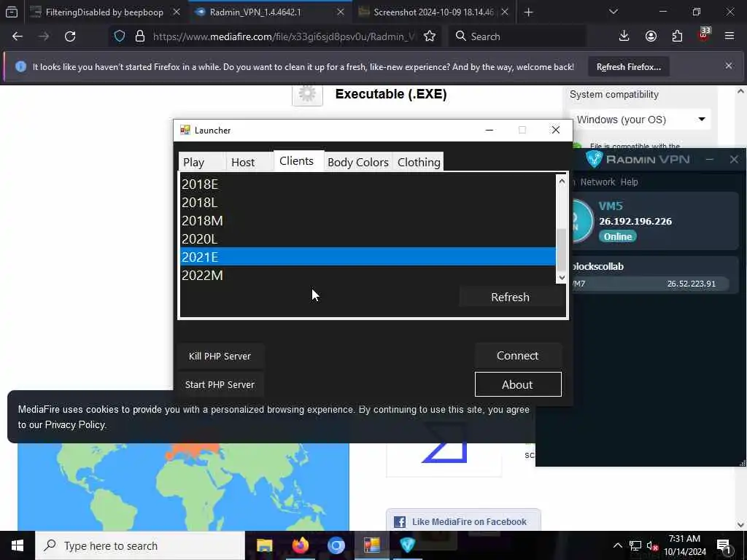Open a new browser tab

528,12
